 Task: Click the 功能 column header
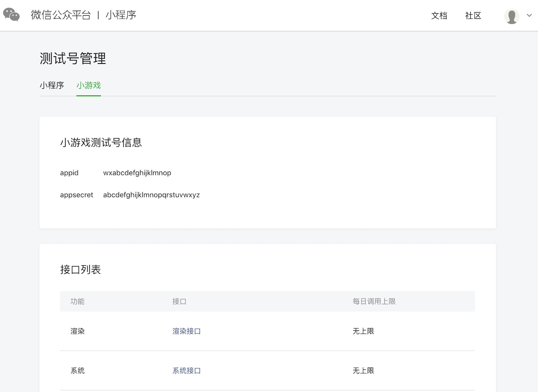pos(77,301)
